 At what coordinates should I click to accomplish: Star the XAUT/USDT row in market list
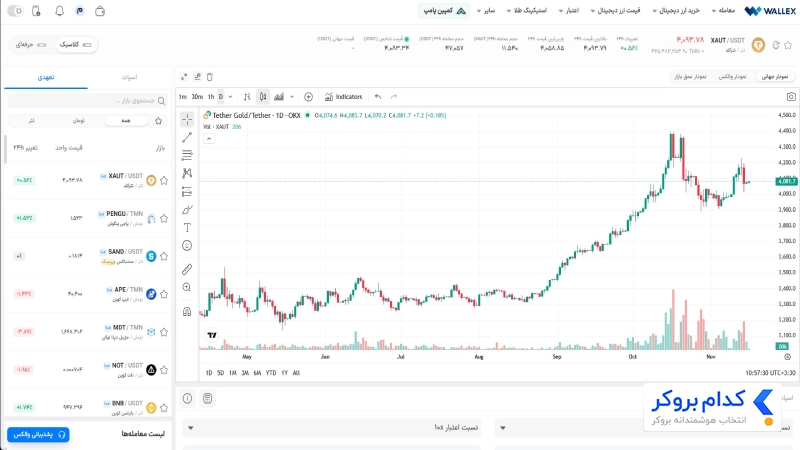[x=164, y=181]
